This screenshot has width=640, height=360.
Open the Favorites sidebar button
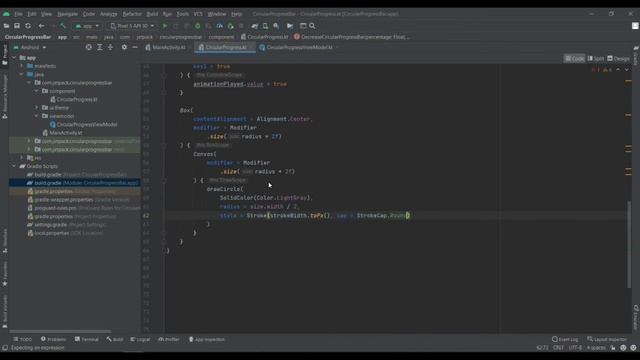coord(5,274)
